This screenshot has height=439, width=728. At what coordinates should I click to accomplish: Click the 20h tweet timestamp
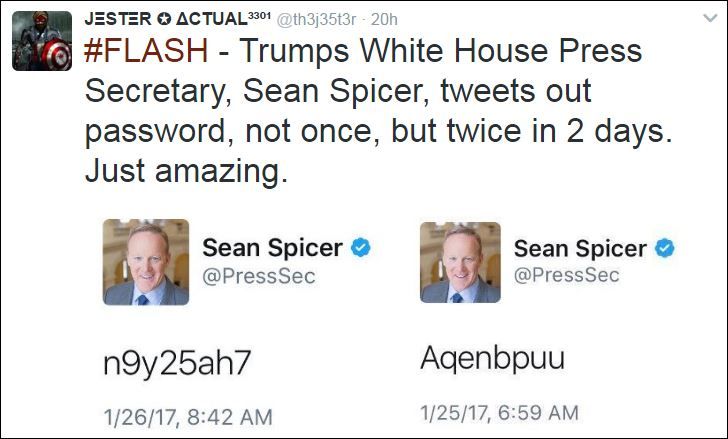pos(385,20)
